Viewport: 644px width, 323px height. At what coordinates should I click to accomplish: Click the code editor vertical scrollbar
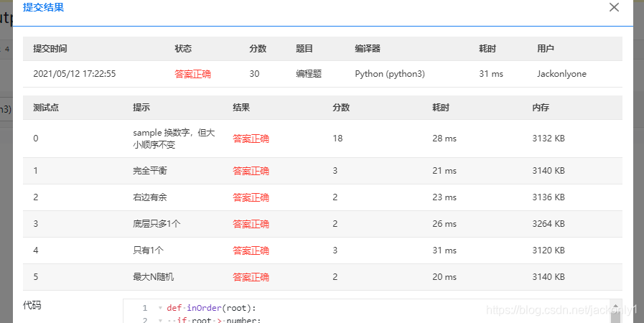[x=615, y=312]
